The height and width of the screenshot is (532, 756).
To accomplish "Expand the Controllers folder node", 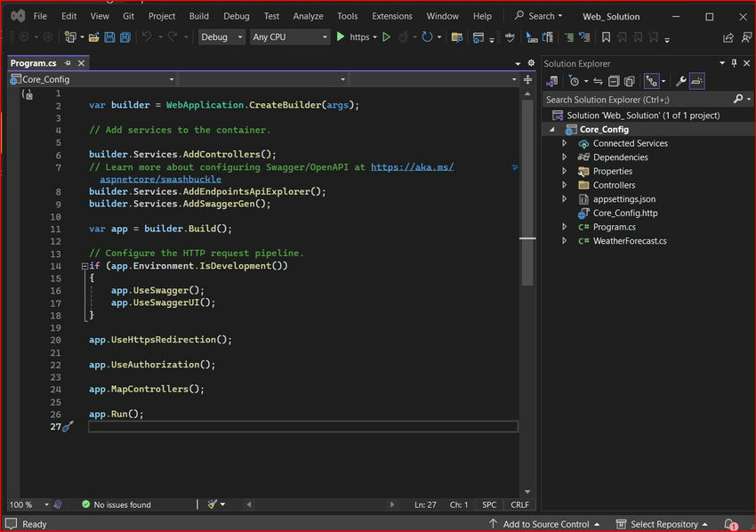I will click(x=564, y=185).
